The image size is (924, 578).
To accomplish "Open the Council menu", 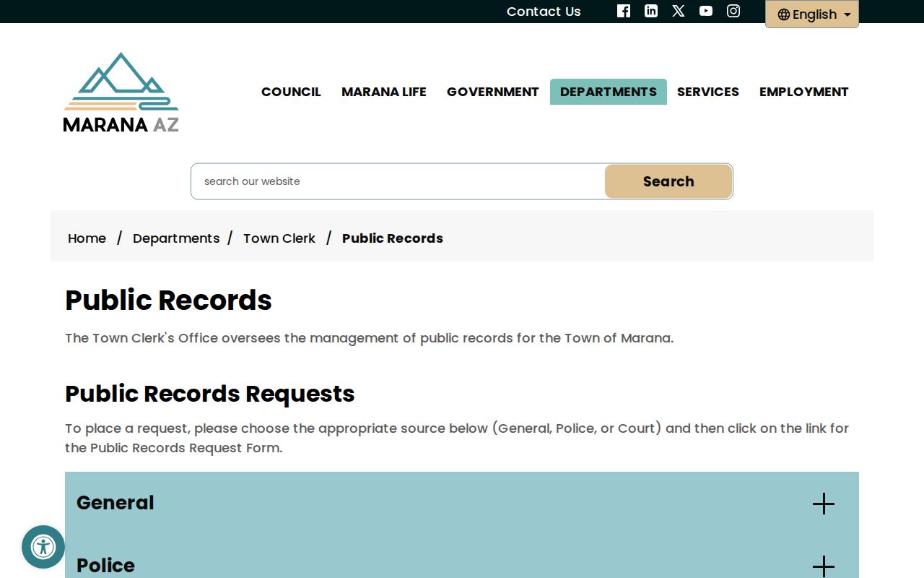I will (x=291, y=92).
